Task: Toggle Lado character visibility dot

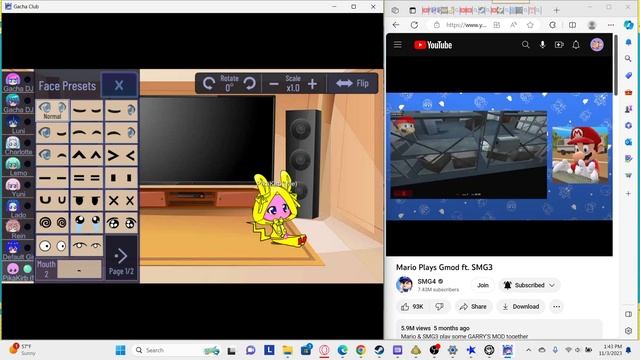Action: tap(28, 206)
